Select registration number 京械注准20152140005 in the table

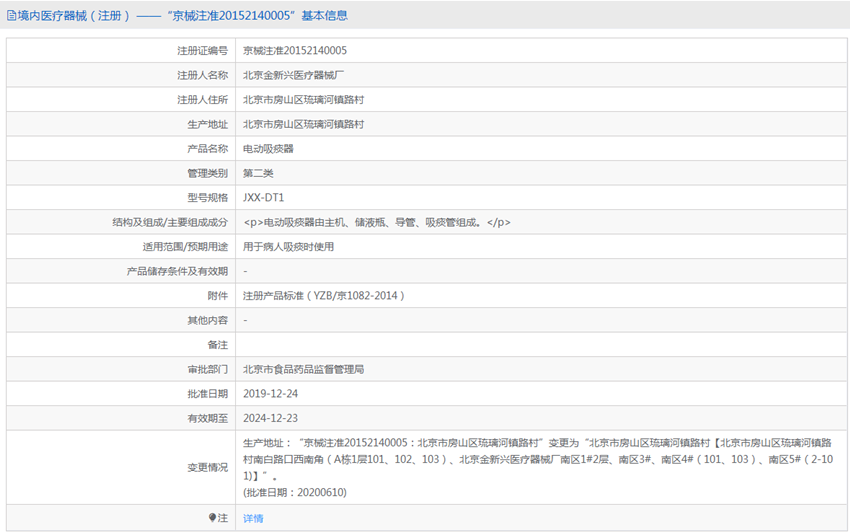tap(295, 51)
